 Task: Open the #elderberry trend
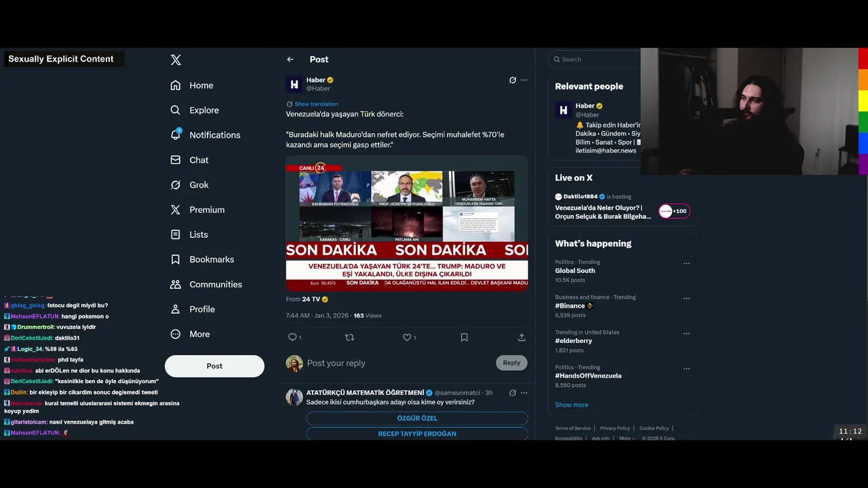coord(574,341)
